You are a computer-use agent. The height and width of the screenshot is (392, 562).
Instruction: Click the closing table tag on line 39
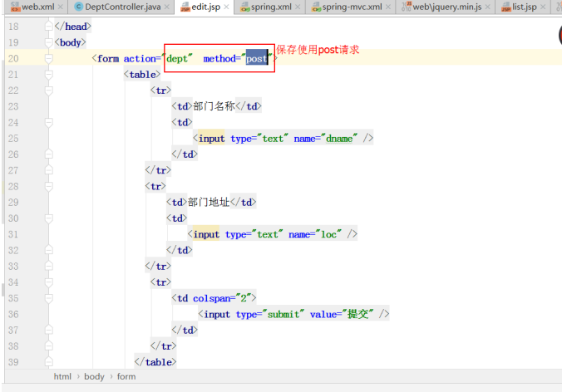coord(155,362)
